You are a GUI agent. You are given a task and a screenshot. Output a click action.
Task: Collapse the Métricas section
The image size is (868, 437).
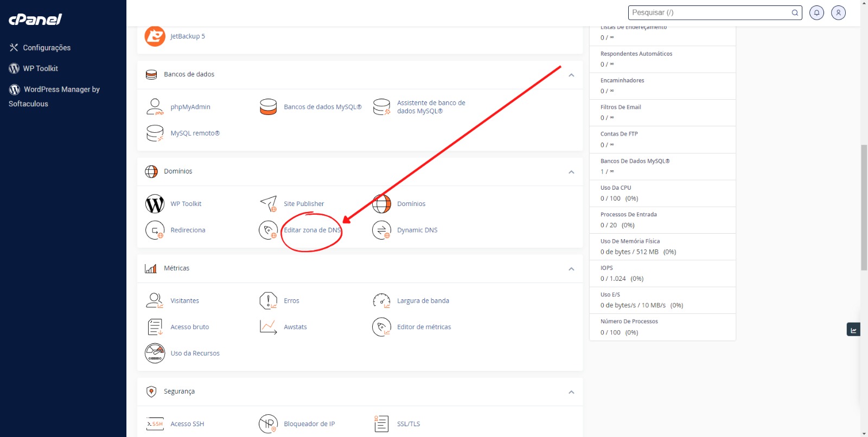click(x=571, y=269)
